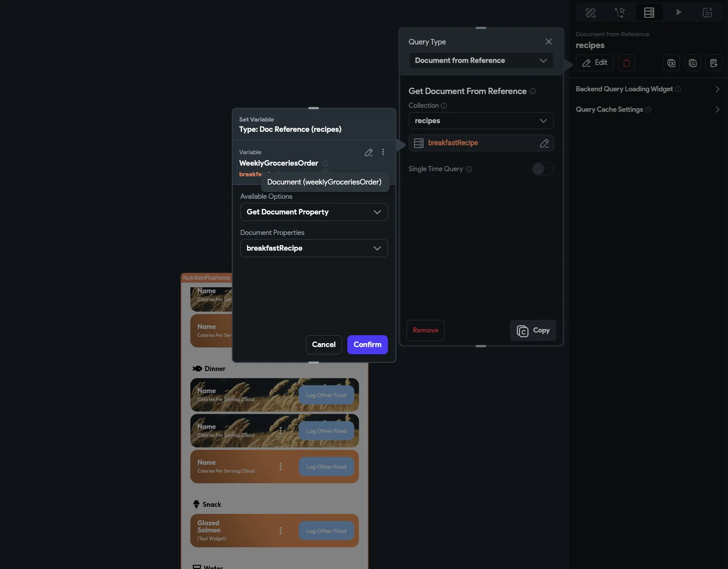Open the animations play tab

[x=678, y=13]
